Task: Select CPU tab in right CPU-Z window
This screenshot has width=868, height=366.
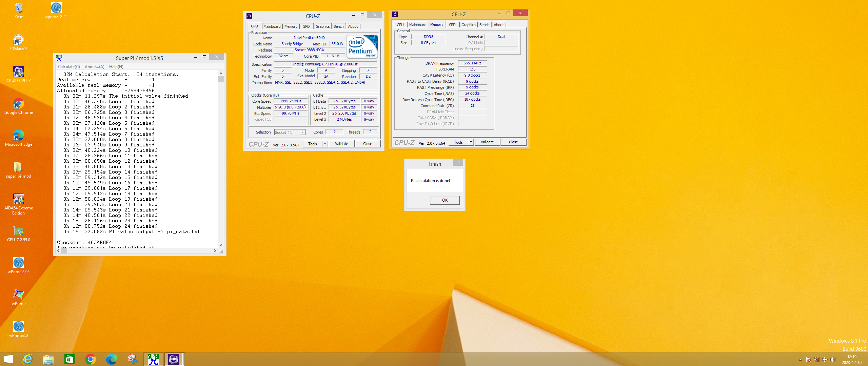Action: tap(400, 25)
